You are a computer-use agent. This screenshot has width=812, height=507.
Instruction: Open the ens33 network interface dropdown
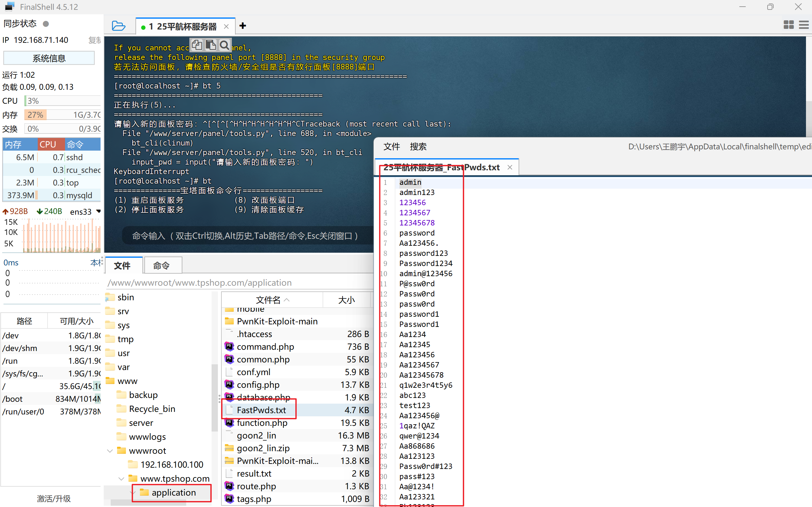pyautogui.click(x=98, y=211)
